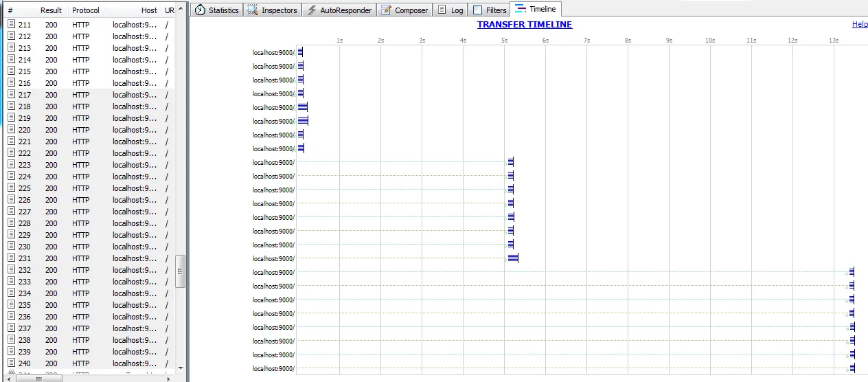Open the AutoResponder tab
Screen dimensions: 868x382
[339, 10]
